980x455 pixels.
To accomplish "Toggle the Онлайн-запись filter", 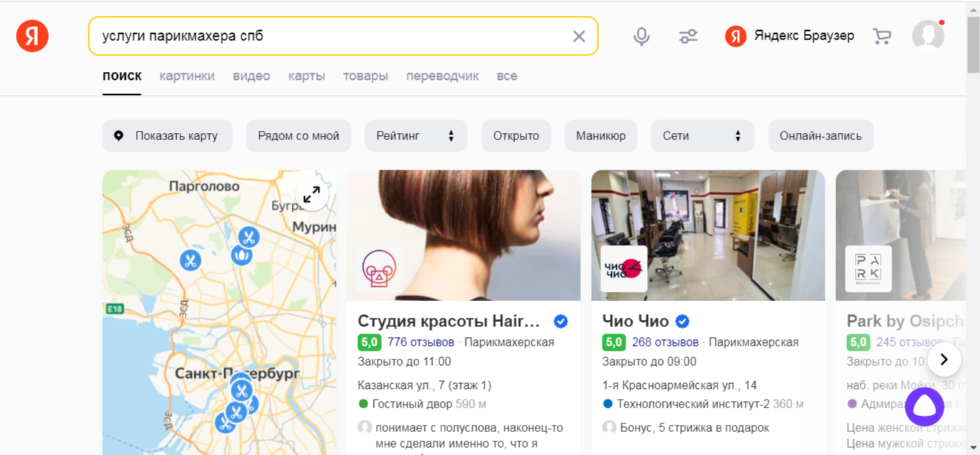I will (820, 136).
